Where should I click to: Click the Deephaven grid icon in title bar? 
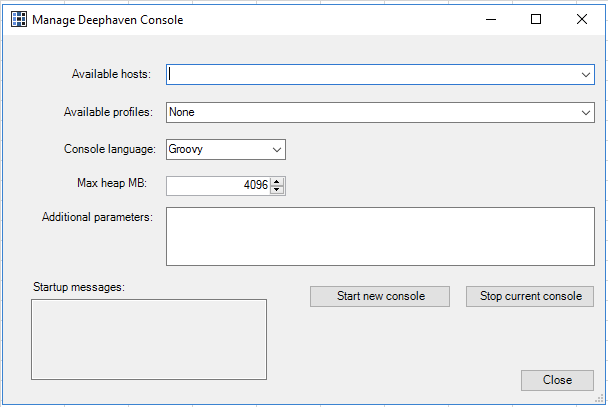(x=18, y=19)
